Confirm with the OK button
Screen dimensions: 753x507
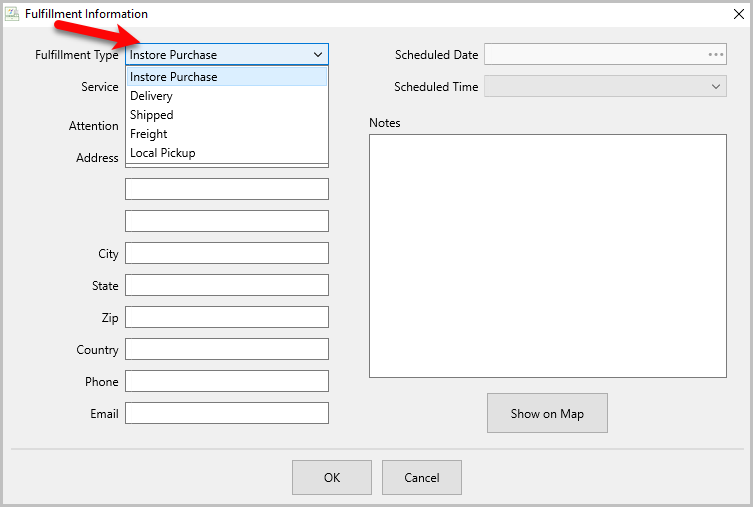click(332, 477)
